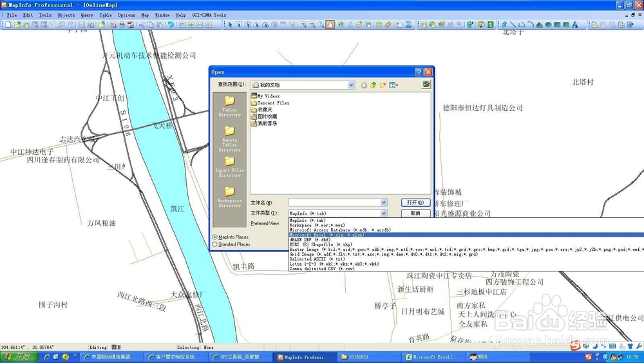Open the Query menu

[x=87, y=15]
